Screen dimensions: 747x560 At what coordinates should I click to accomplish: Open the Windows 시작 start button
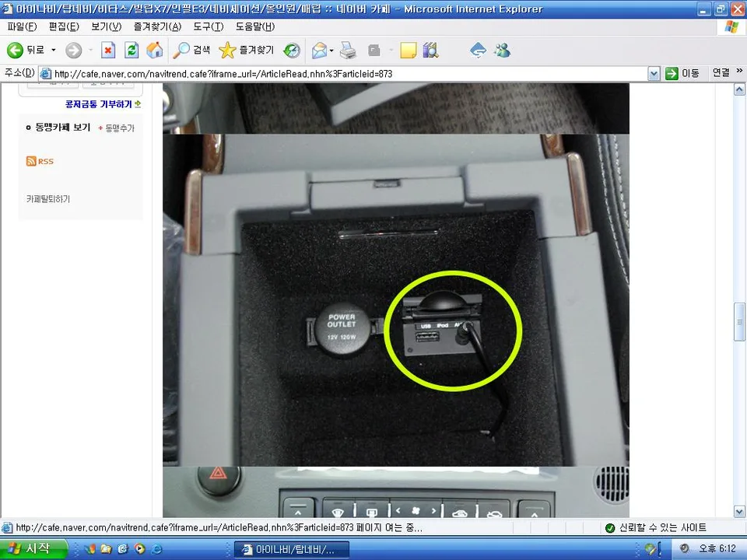[32, 549]
